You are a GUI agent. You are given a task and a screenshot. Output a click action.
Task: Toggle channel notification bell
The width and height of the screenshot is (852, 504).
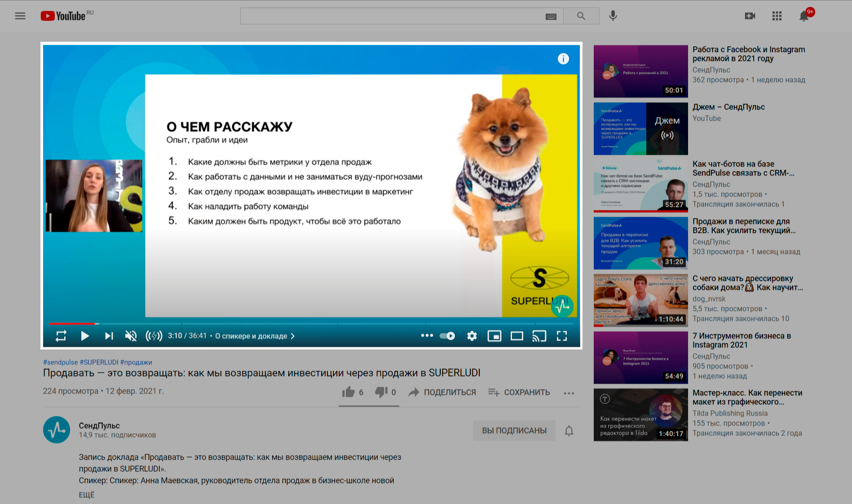click(x=569, y=431)
